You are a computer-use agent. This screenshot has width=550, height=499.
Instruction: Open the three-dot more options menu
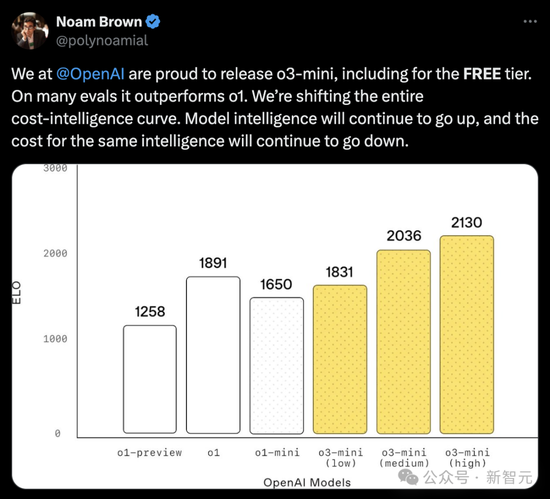pos(530,21)
